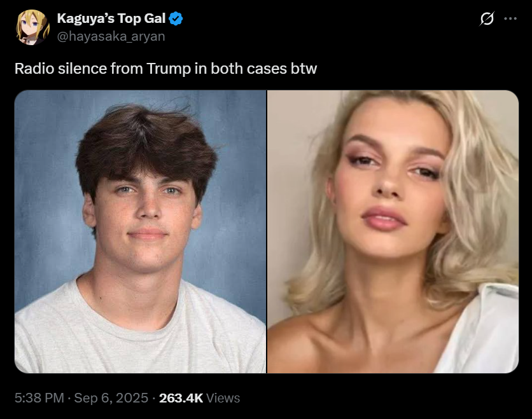Click the word btw ending the tweet

point(304,69)
